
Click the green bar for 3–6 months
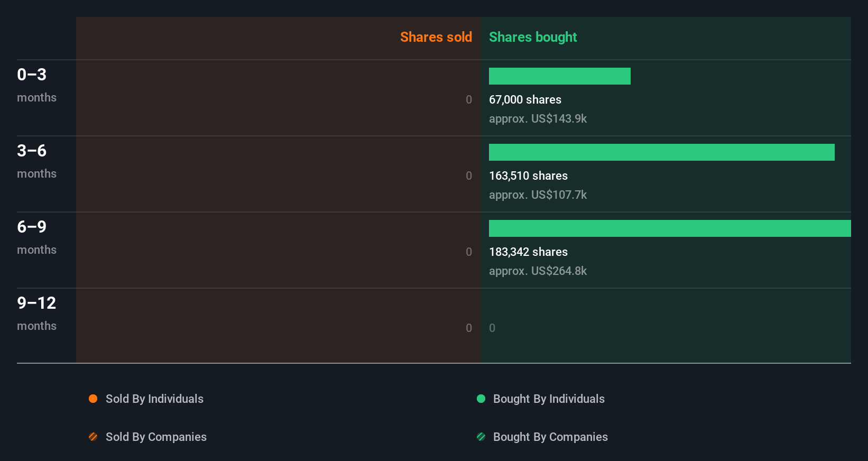pos(662,152)
